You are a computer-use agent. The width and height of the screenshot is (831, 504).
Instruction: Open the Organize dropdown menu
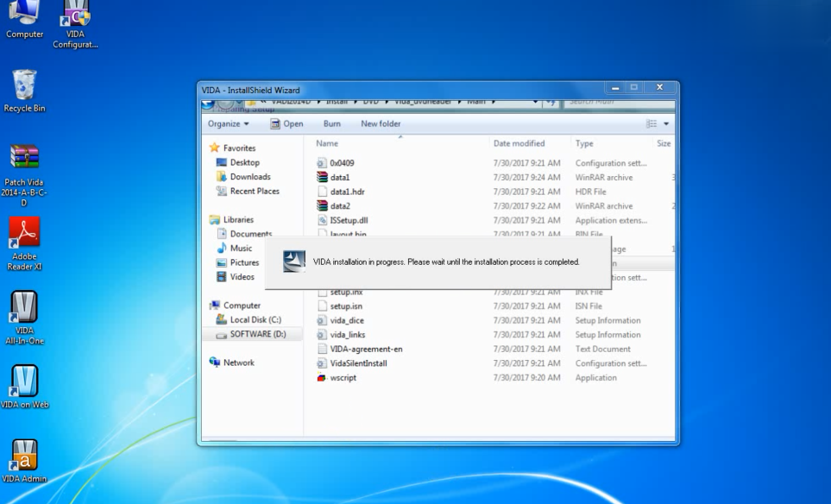pyautogui.click(x=229, y=123)
